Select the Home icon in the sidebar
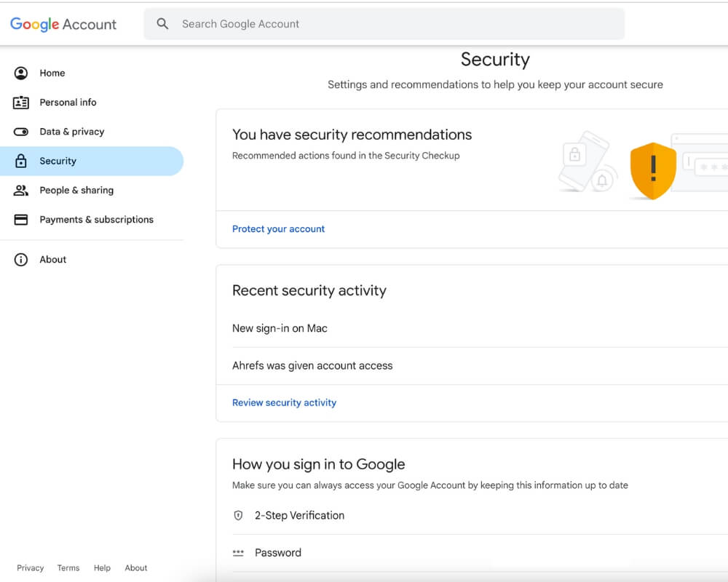728x582 pixels. [x=21, y=73]
